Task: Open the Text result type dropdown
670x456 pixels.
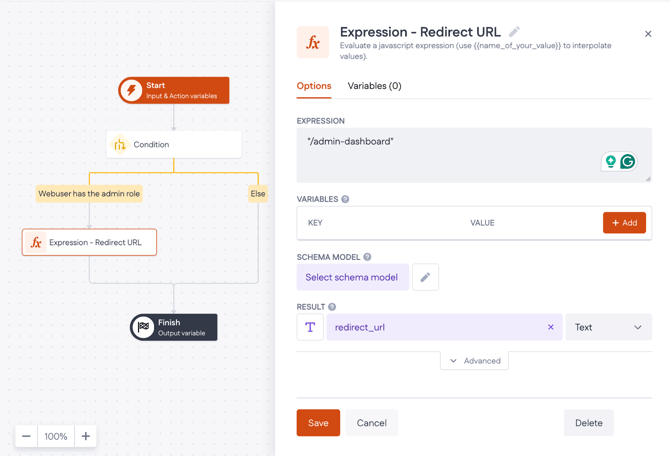Action: (x=608, y=327)
